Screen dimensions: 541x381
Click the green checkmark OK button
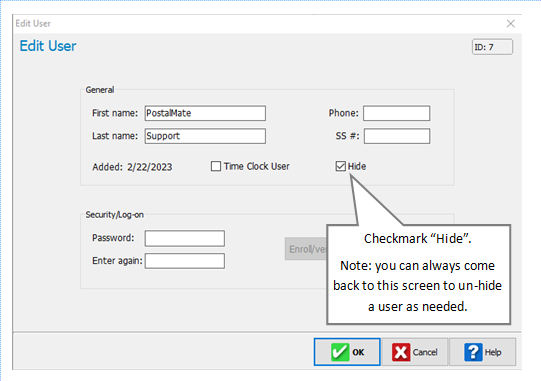[x=347, y=352]
